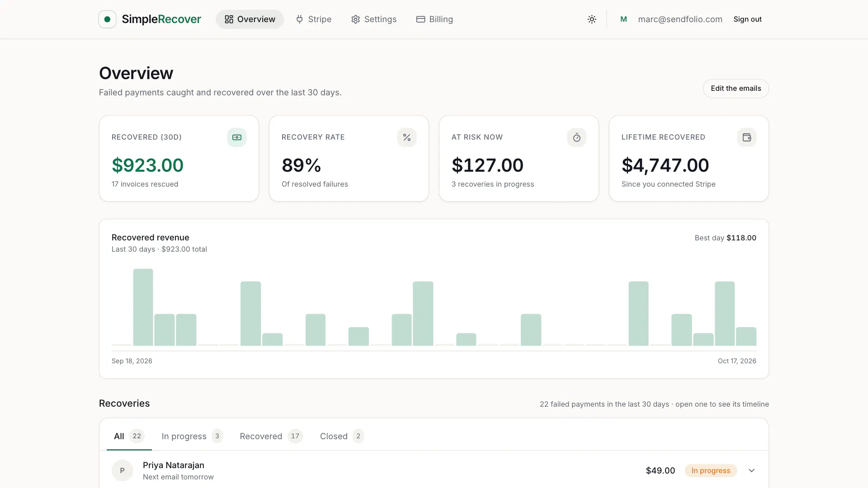Click Priya Natarajan's P avatar

(x=122, y=470)
